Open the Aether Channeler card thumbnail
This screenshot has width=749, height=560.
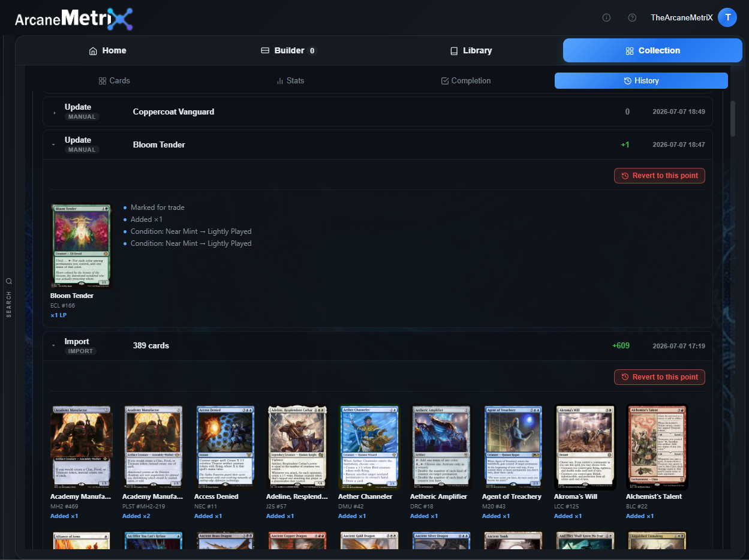coord(369,447)
